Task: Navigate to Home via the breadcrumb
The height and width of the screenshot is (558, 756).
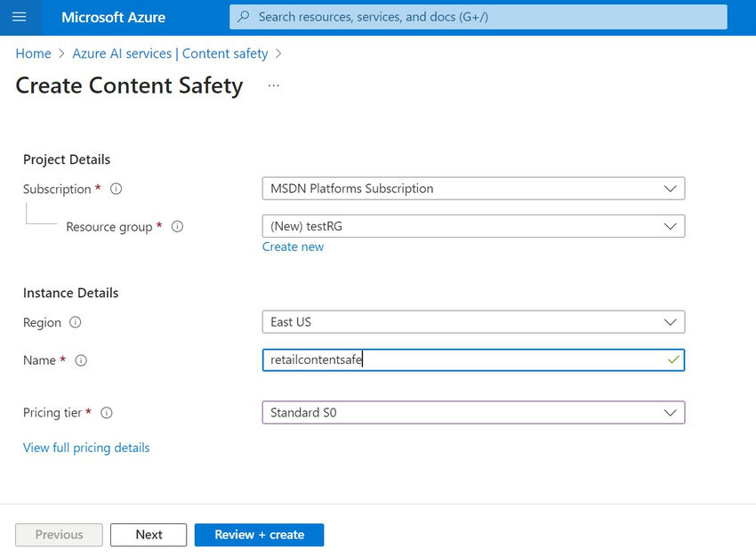Action: (x=33, y=53)
